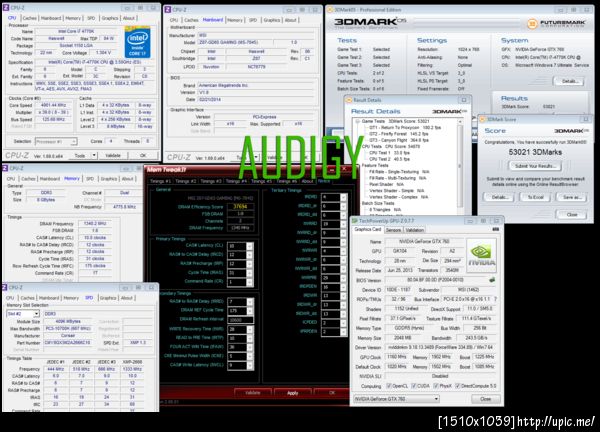Click the DRAM Efficiency Score value in MemTweakIt
600x432 pixels.
point(240,207)
